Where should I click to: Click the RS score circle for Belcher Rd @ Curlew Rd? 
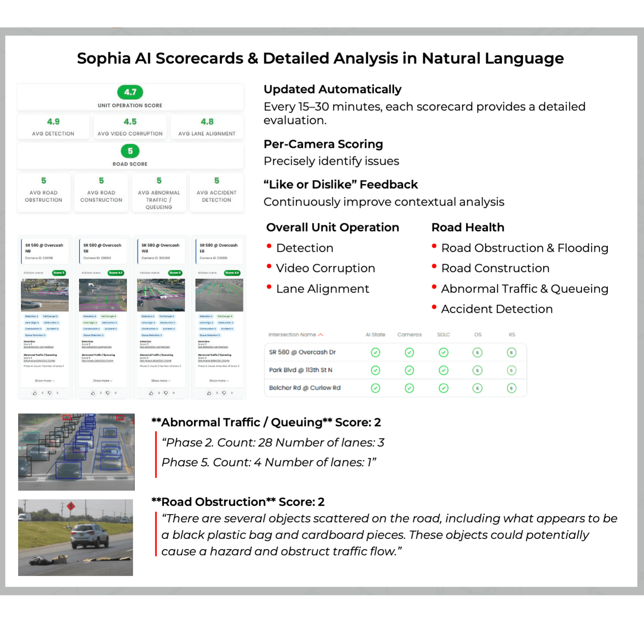512,388
